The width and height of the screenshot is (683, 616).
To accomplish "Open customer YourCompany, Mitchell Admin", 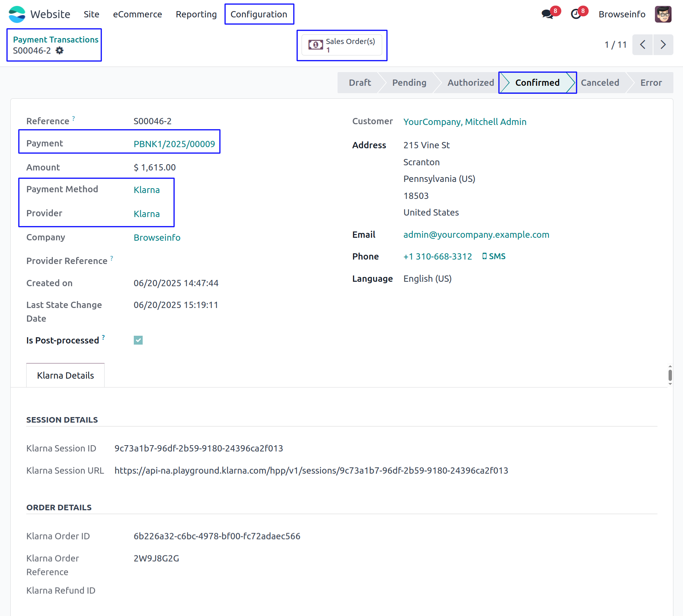I will coord(465,122).
